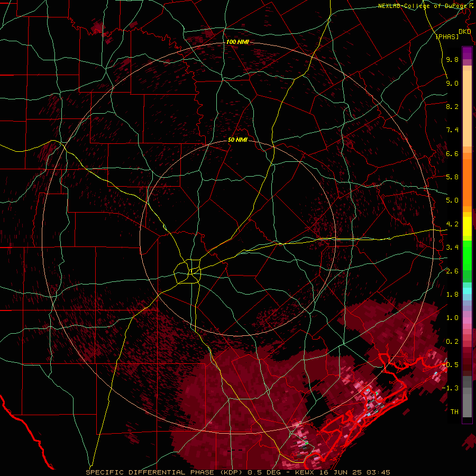
Task: Click the 7.4 colorbar value
Action: pyautogui.click(x=452, y=130)
